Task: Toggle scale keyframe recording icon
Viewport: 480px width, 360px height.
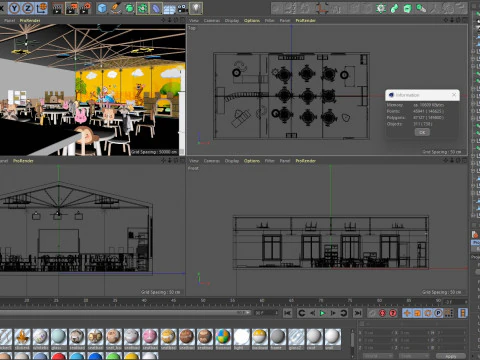Action: (417, 313)
